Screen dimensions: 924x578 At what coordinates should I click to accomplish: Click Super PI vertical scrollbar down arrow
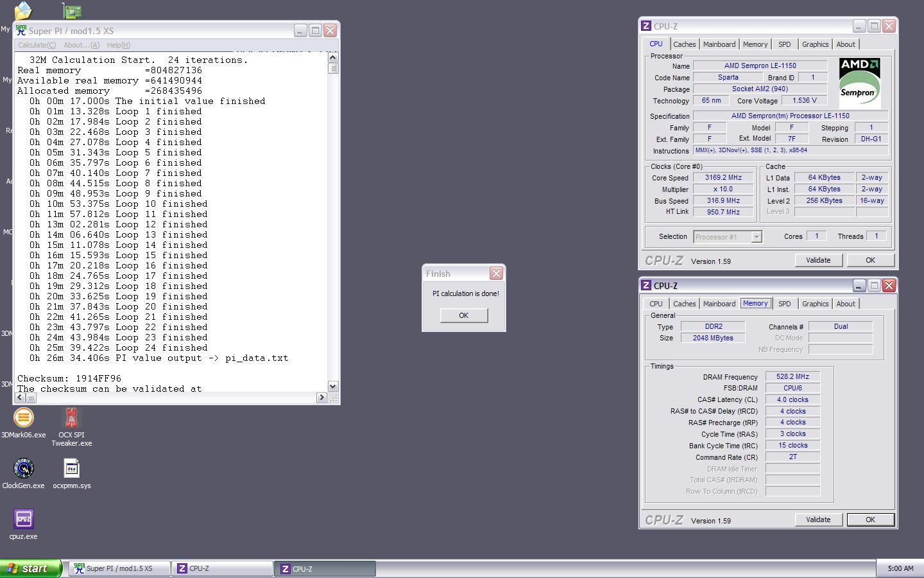point(332,386)
